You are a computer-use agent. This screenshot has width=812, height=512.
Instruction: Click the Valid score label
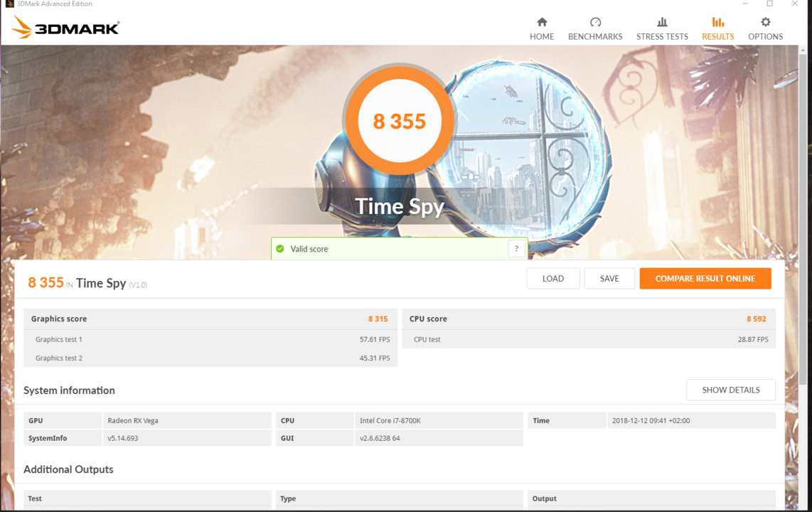point(309,249)
